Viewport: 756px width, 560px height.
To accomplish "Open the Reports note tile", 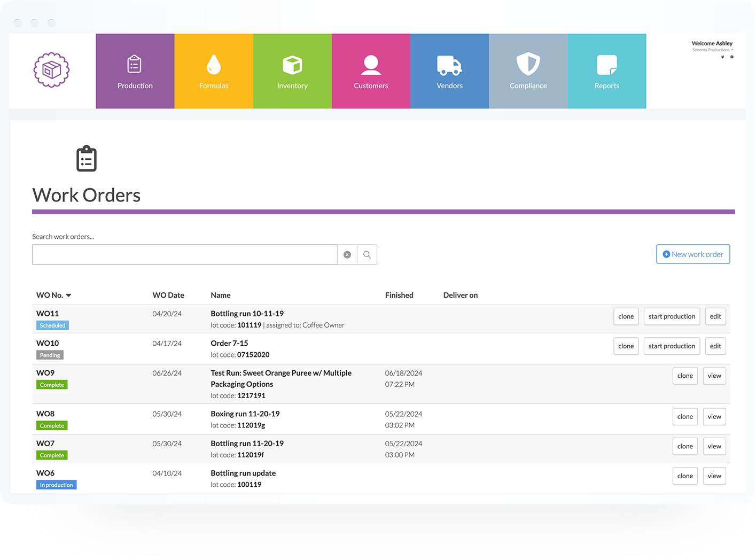I will click(x=607, y=71).
